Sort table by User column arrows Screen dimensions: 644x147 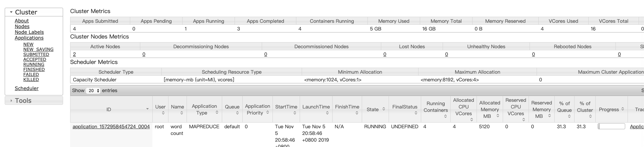point(163,113)
